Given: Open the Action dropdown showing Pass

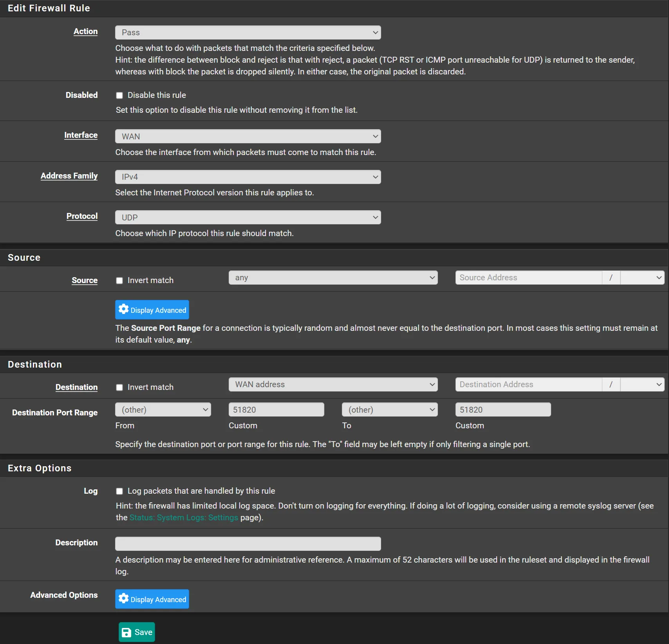Looking at the screenshot, I should (x=248, y=32).
